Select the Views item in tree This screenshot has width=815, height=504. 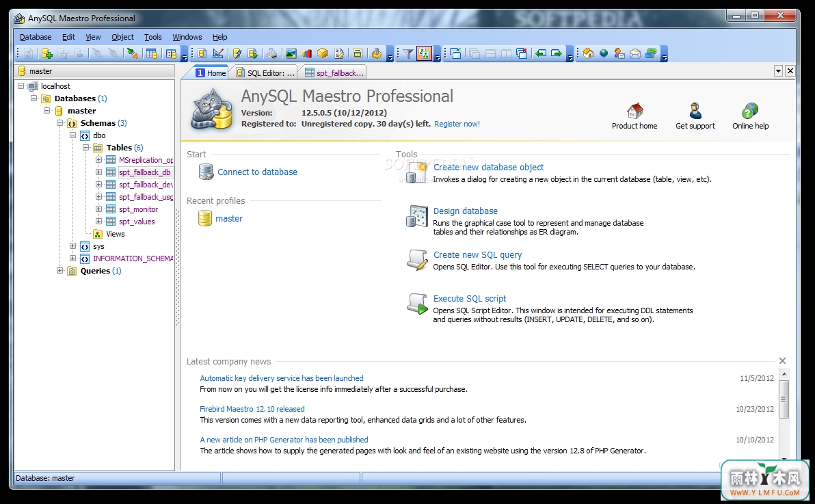coord(116,234)
